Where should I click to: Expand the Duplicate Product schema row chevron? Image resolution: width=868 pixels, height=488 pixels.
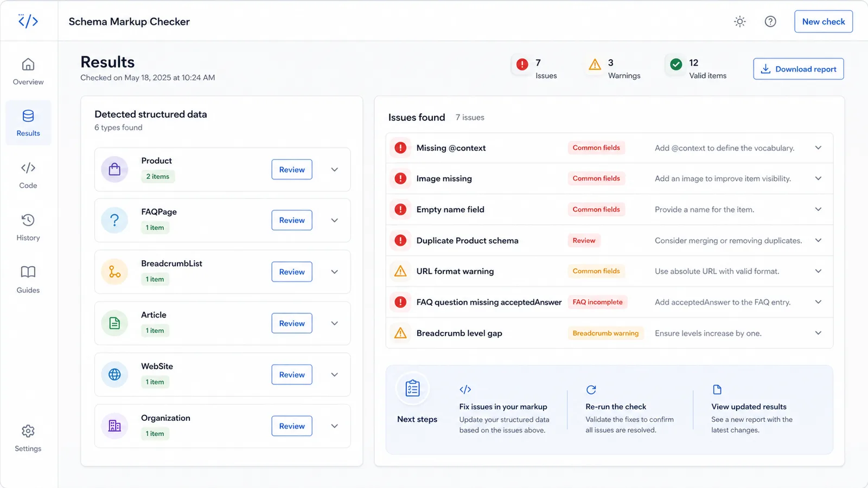point(818,240)
